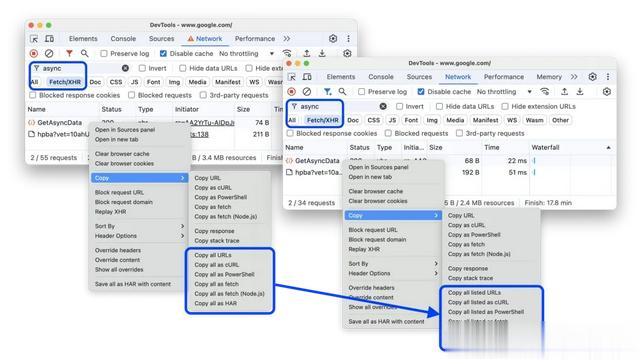Show more tabs chevron in right window

coord(574,77)
